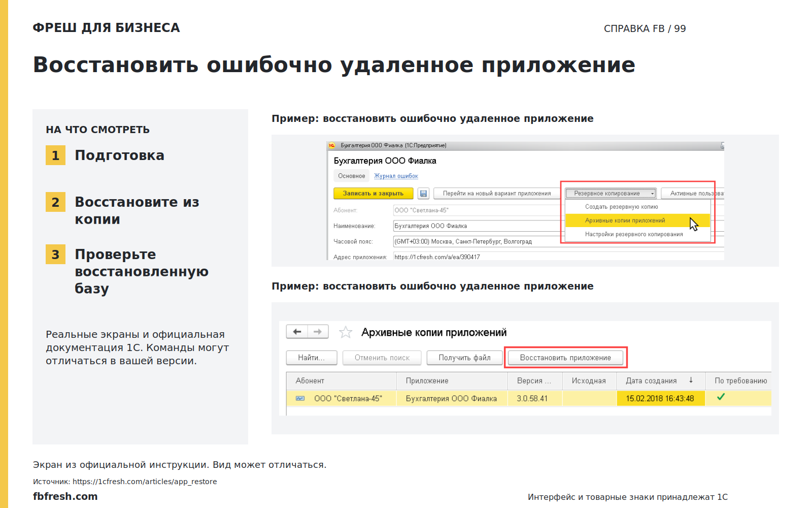This screenshot has height=508, width=812.
Task: Open Настройки резервного копирования menu entry
Action: tap(634, 234)
